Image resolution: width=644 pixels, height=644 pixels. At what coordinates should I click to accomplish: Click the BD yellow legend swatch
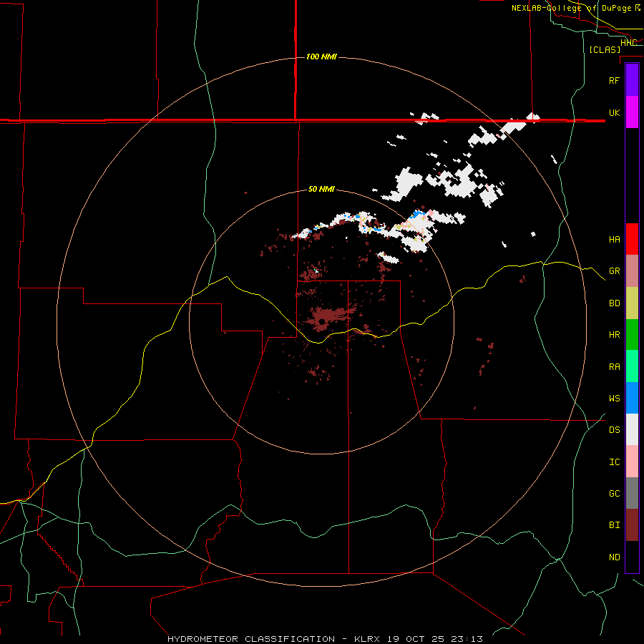[x=632, y=303]
